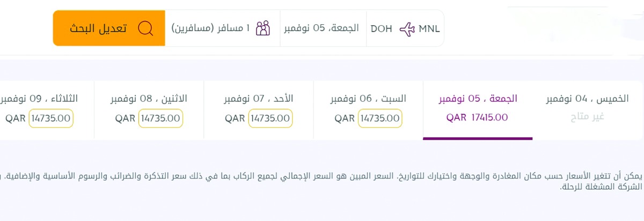Click the 14735.00 price box under Tuesday
Image resolution: width=644 pixels, height=221 pixels.
pyautogui.click(x=51, y=118)
